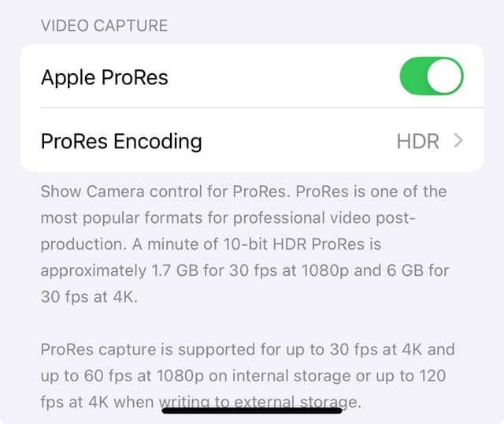Click the '30 fps at 4K.' line
The image size is (504, 424).
(x=89, y=296)
